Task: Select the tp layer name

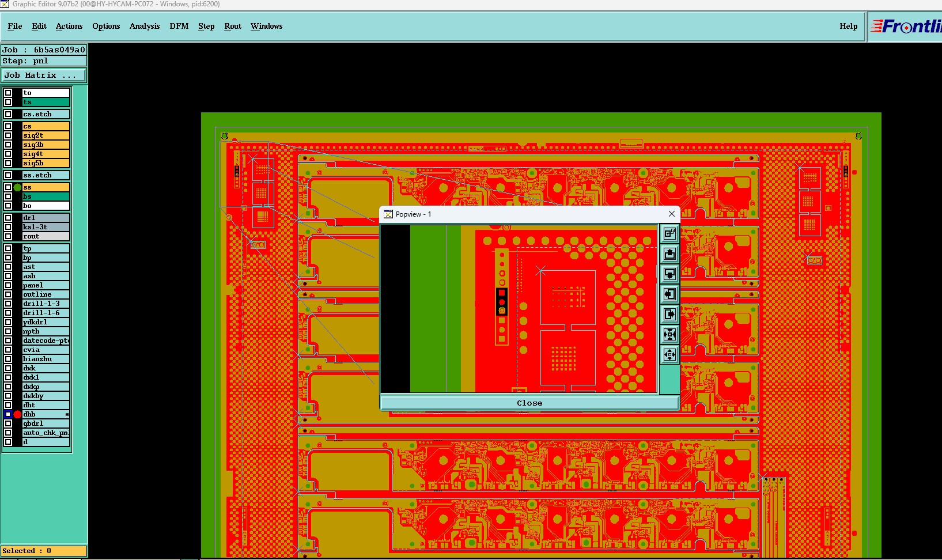Action: click(x=46, y=248)
